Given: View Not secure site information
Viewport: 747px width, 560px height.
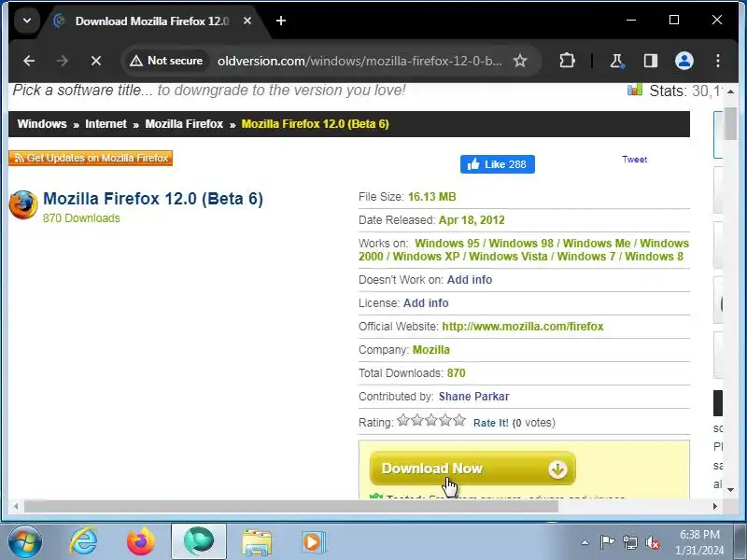Looking at the screenshot, I should (166, 61).
